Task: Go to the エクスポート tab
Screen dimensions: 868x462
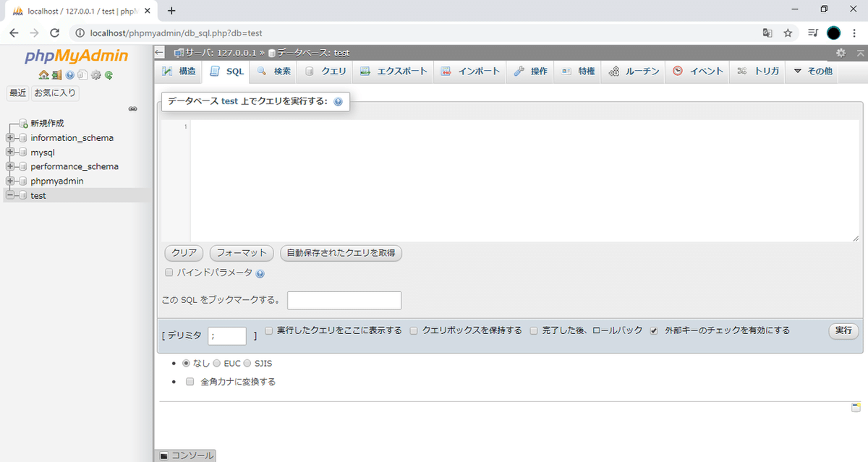Action: [x=393, y=71]
